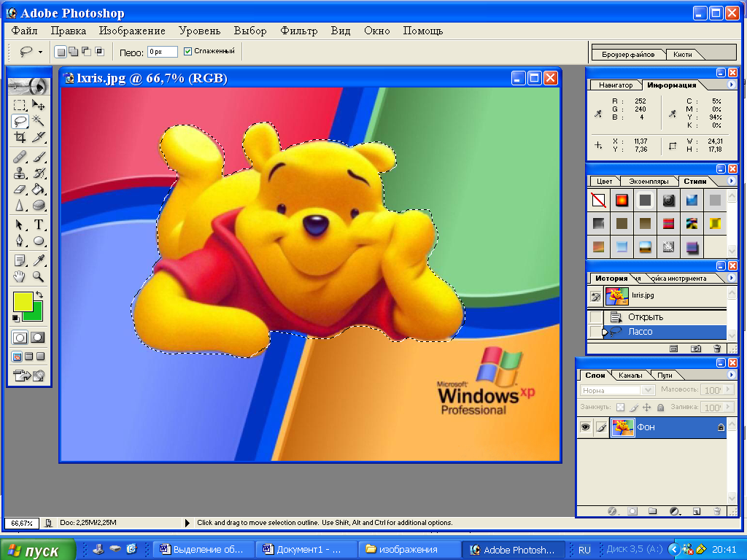Screen dimensions: 747x560
Task: Select the Zoom magnifier tool
Action: click(x=38, y=276)
